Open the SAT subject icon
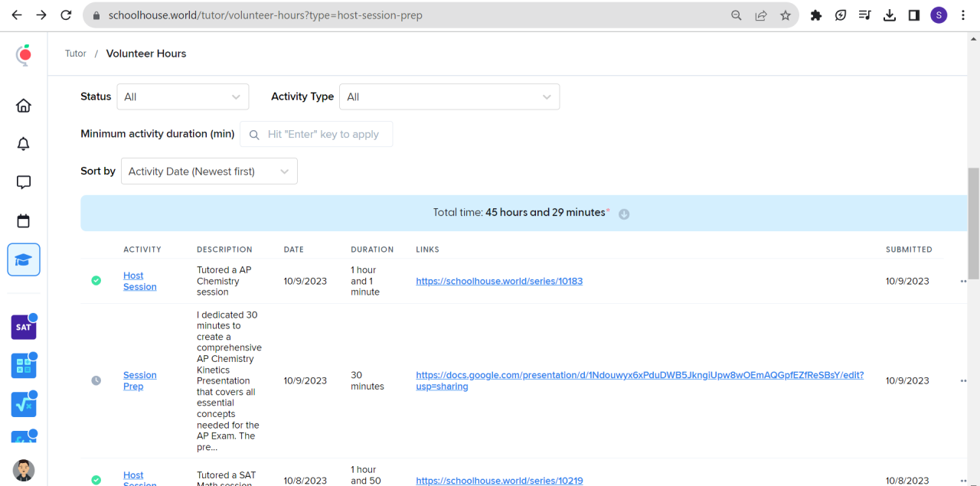 24,328
